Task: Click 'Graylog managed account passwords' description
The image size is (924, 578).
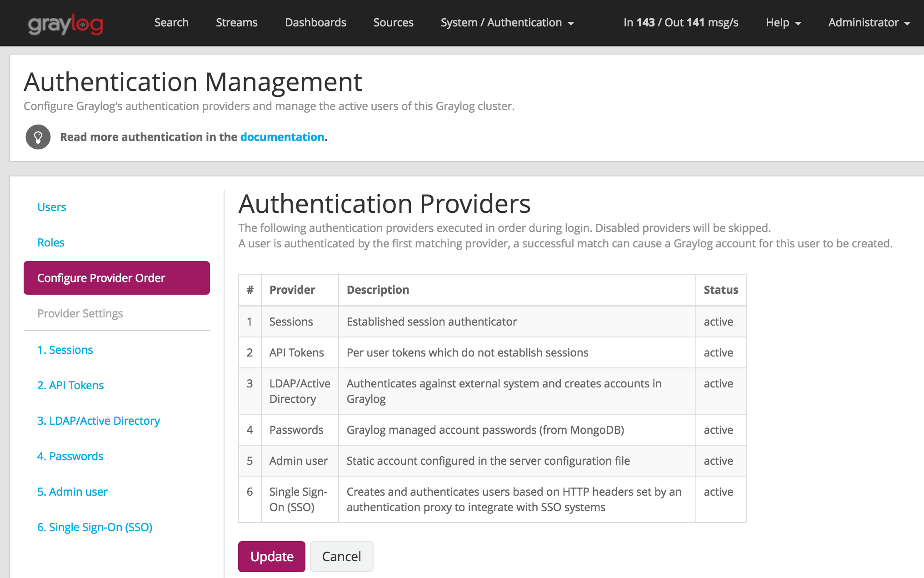Action: tap(517, 430)
